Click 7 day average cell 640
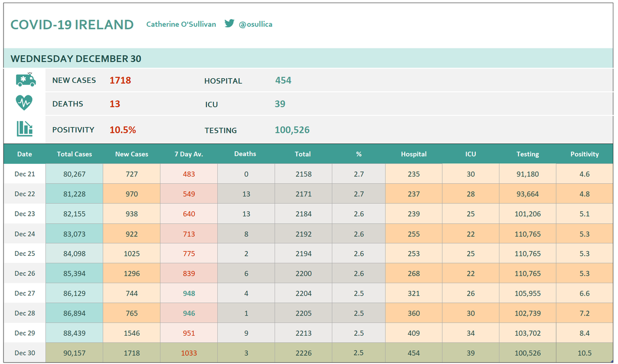This screenshot has height=364, width=618. [188, 214]
